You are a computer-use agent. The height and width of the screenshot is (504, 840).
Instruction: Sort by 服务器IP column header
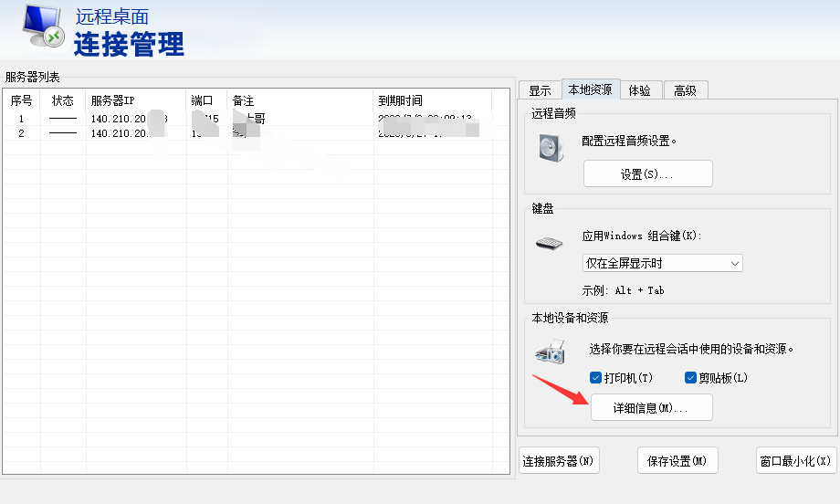click(135, 100)
